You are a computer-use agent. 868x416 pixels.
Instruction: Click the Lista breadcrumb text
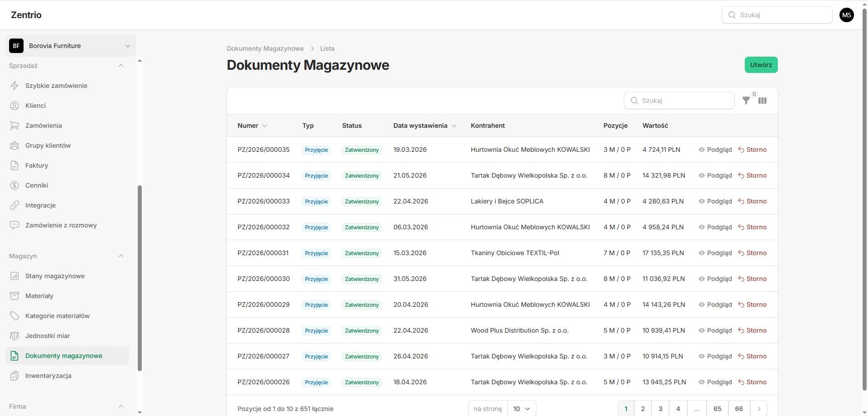(x=327, y=48)
